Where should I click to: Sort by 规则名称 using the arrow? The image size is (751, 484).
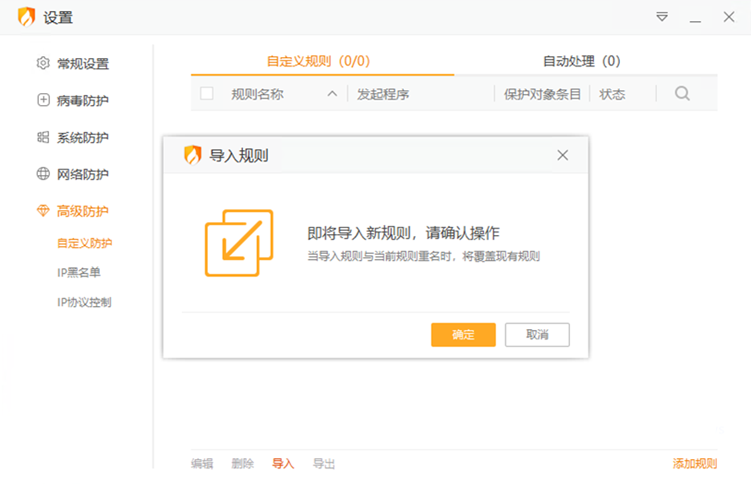tap(332, 94)
